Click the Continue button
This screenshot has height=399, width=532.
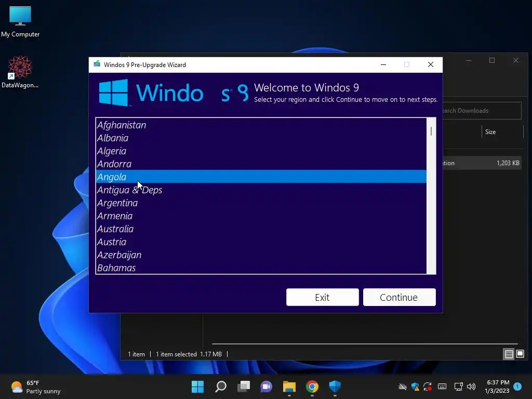(x=400, y=297)
